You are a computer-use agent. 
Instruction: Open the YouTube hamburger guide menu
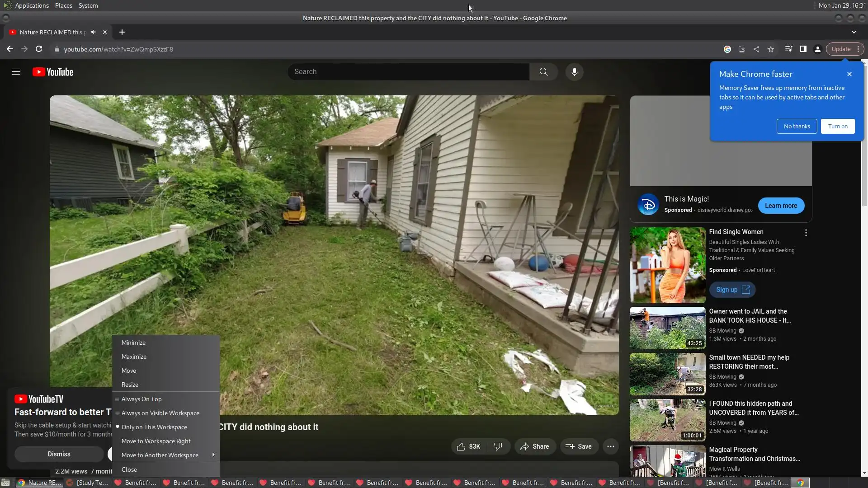pos(16,72)
